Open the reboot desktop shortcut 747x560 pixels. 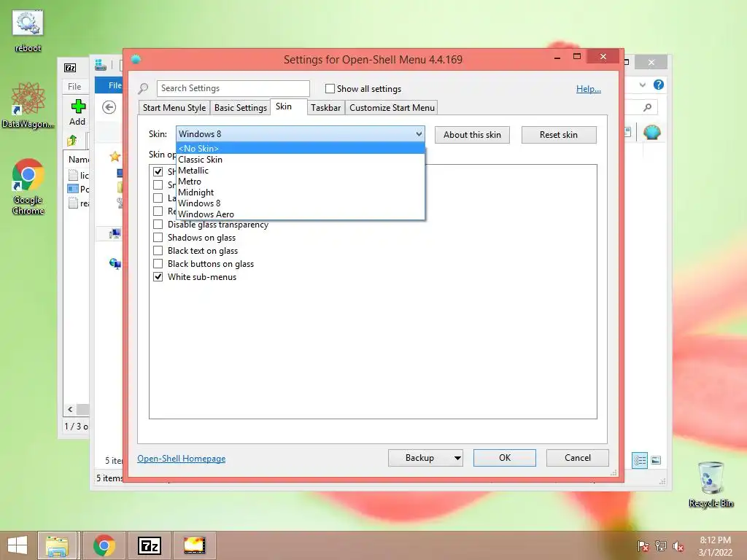click(28, 31)
